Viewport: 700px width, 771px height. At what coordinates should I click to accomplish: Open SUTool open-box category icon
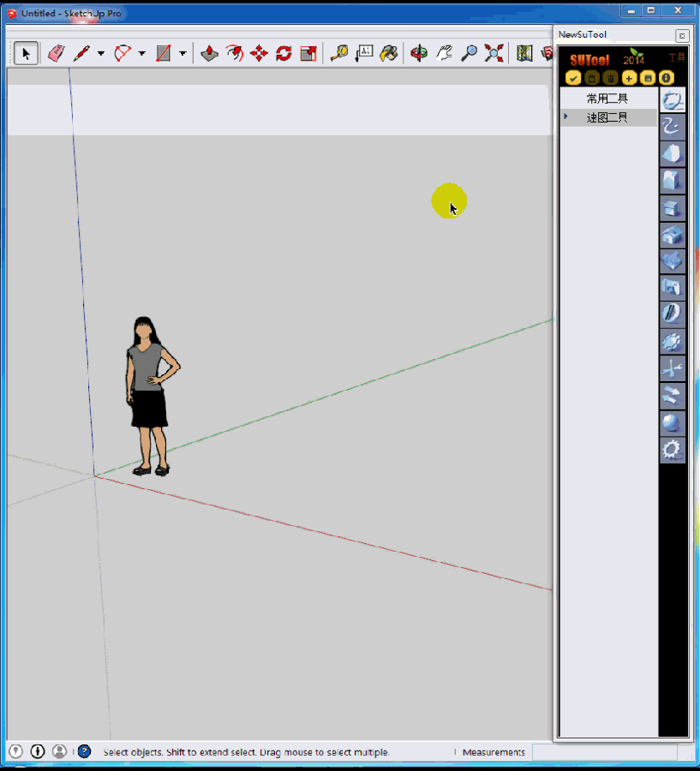(673, 207)
